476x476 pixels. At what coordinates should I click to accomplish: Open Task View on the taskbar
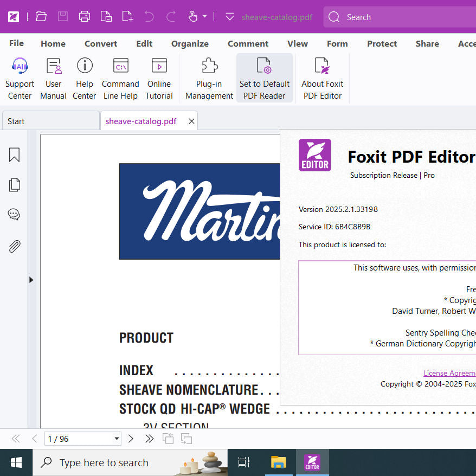coord(244,462)
